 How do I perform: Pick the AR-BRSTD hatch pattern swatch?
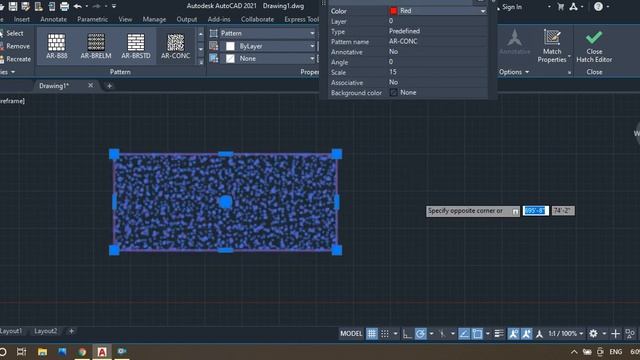[136, 46]
